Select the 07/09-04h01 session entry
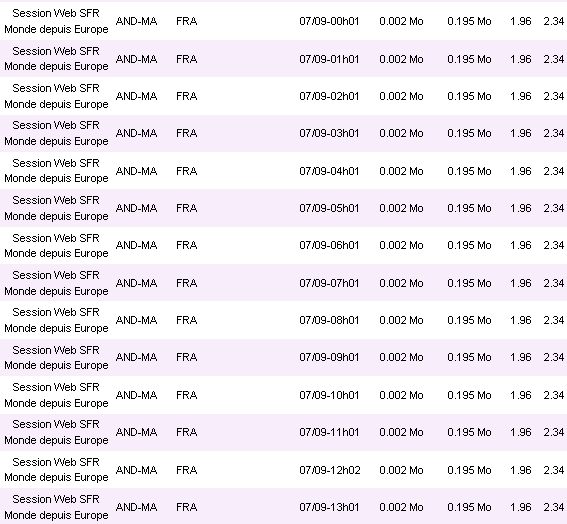 [x=284, y=171]
